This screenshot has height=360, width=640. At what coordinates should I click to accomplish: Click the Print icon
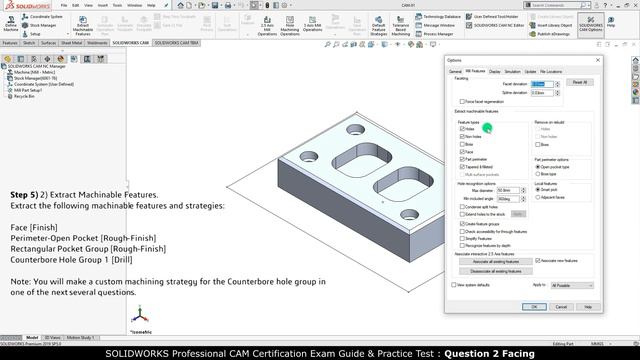[228, 5]
